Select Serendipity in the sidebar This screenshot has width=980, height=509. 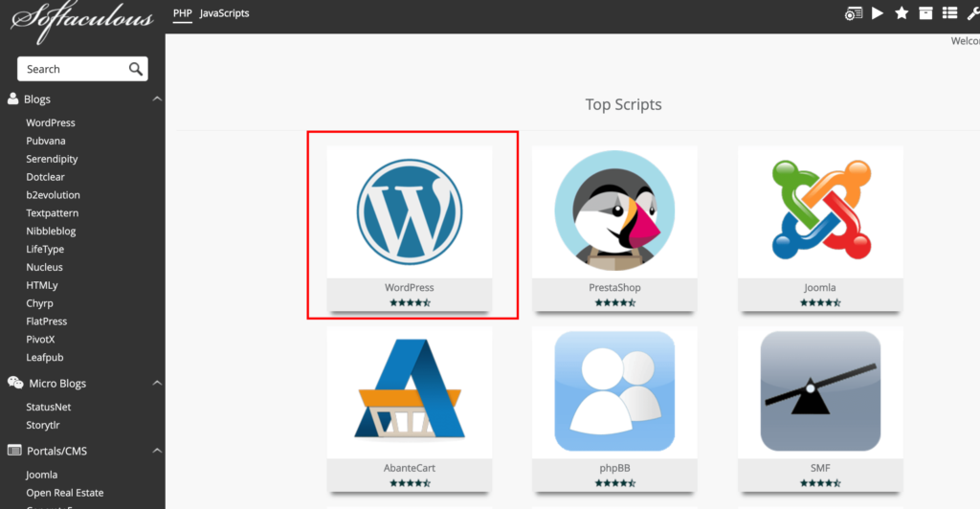click(x=52, y=159)
